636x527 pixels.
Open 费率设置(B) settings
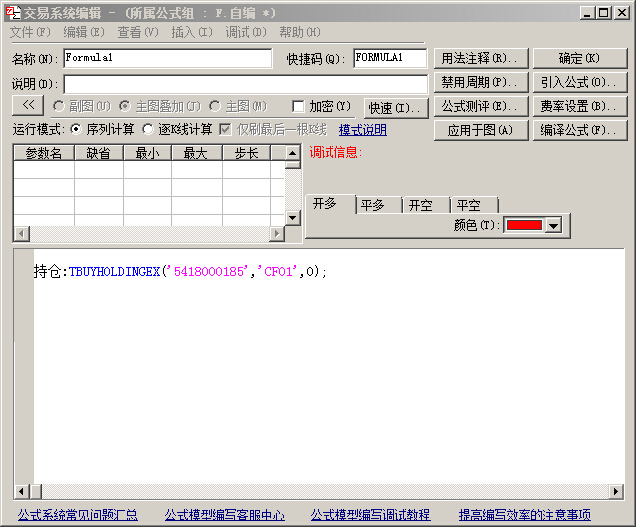point(580,106)
